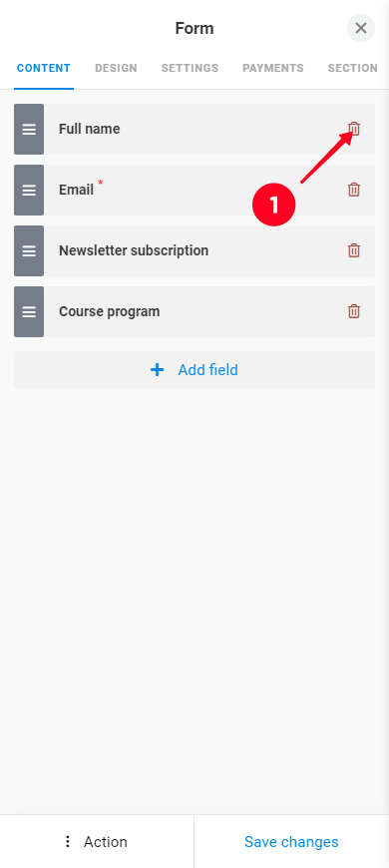Select the Section tab
This screenshot has height=868, width=389.
pos(352,68)
